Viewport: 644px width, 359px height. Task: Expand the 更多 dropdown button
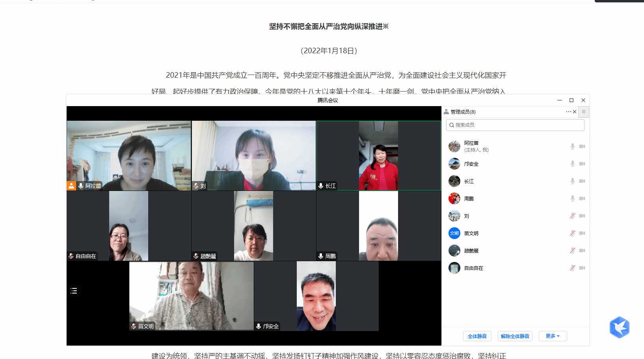click(x=553, y=336)
